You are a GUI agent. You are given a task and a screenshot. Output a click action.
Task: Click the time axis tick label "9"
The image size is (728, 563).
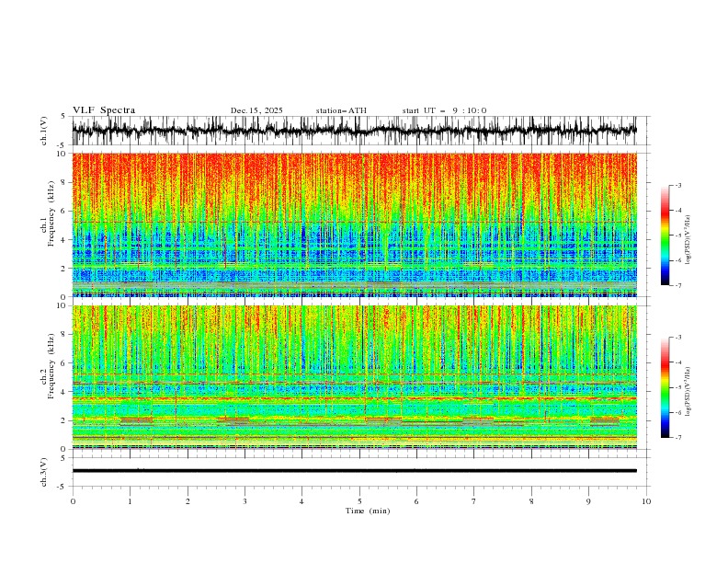588,501
